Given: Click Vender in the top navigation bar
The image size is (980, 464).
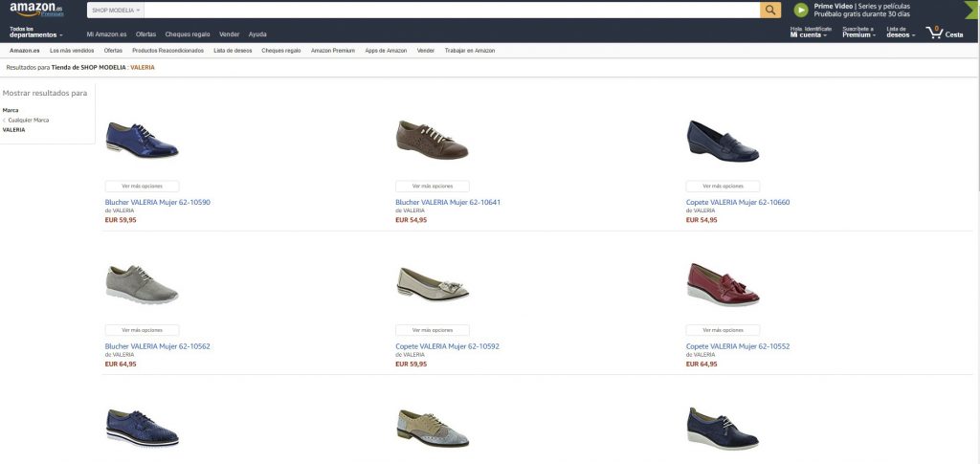Looking at the screenshot, I should pos(230,34).
